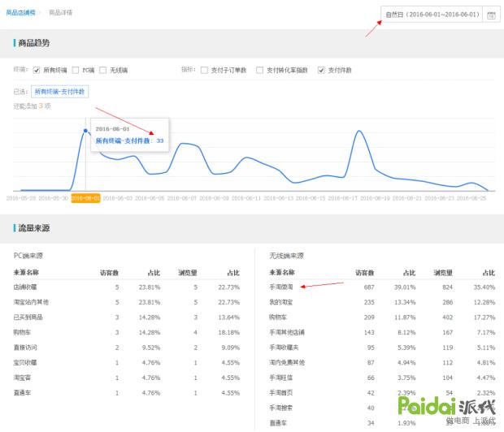Image resolution: width=504 pixels, height=432 pixels.
Task: Select 已买到商品 source row
Action: point(127,318)
